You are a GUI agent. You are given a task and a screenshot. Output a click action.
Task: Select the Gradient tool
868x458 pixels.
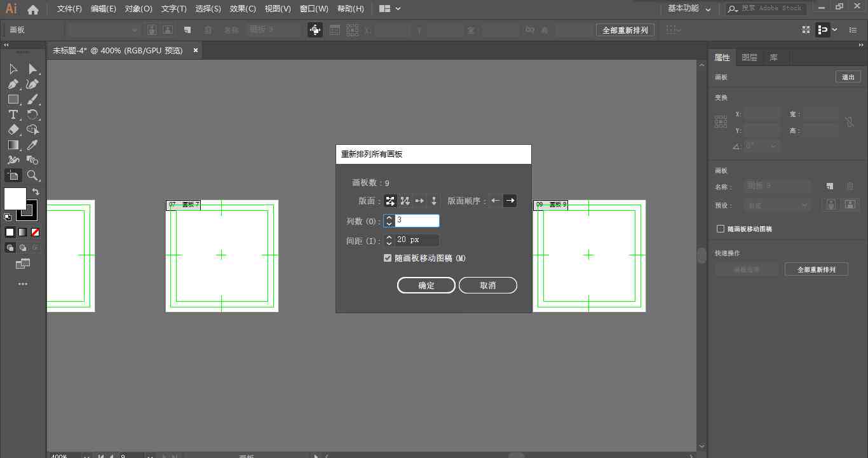[13, 145]
